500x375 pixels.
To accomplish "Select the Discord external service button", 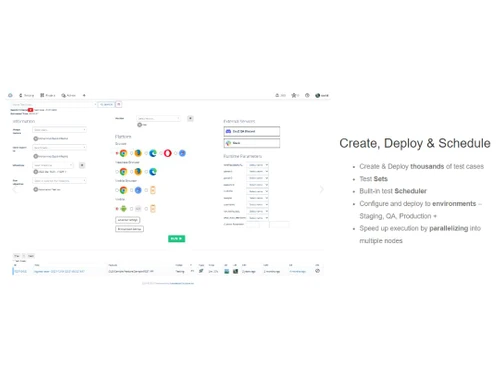I will coord(252,131).
